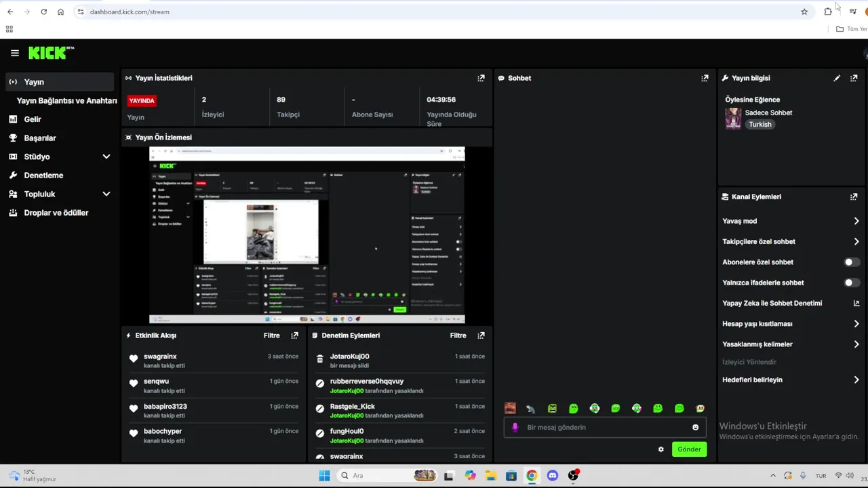Click the Kick logo

pyautogui.click(x=51, y=53)
